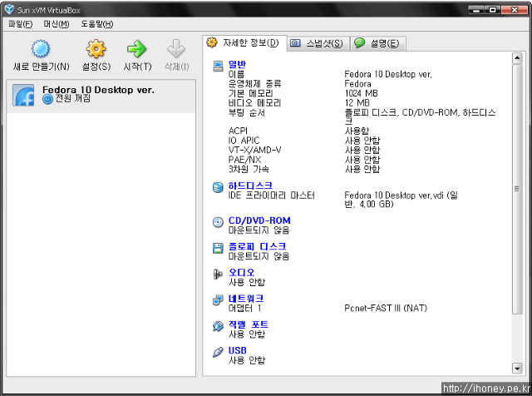Click the camera icon on Snapshots tab
Viewport: 532px width, 396px height.
[295, 43]
